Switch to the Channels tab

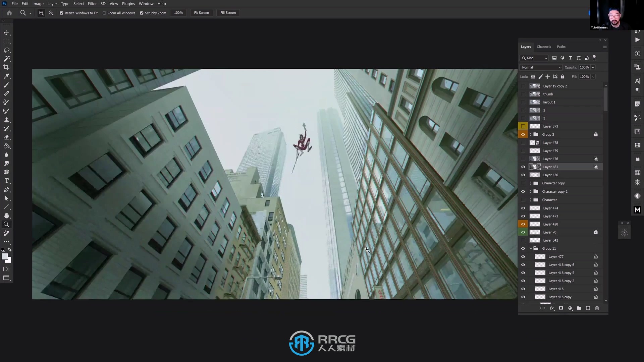pos(544,47)
